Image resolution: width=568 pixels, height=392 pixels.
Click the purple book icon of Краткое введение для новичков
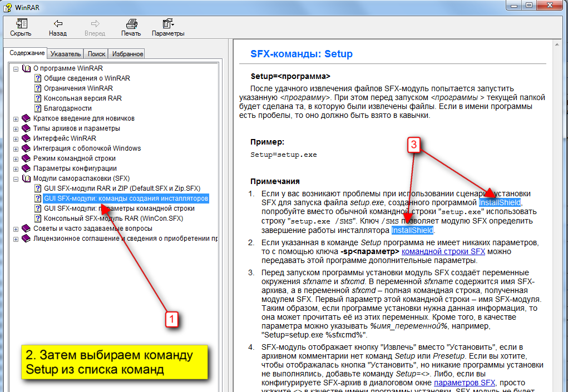(26, 118)
